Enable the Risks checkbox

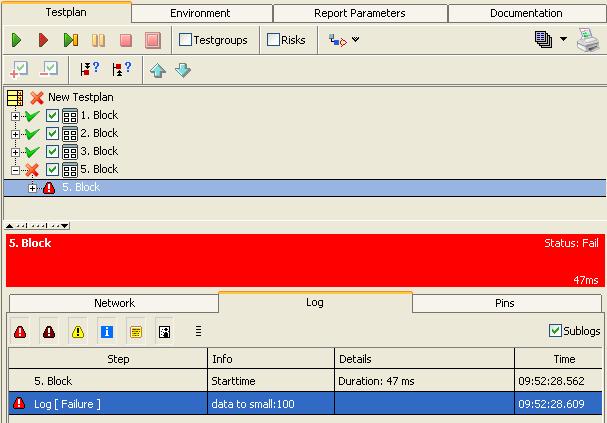pyautogui.click(x=274, y=40)
